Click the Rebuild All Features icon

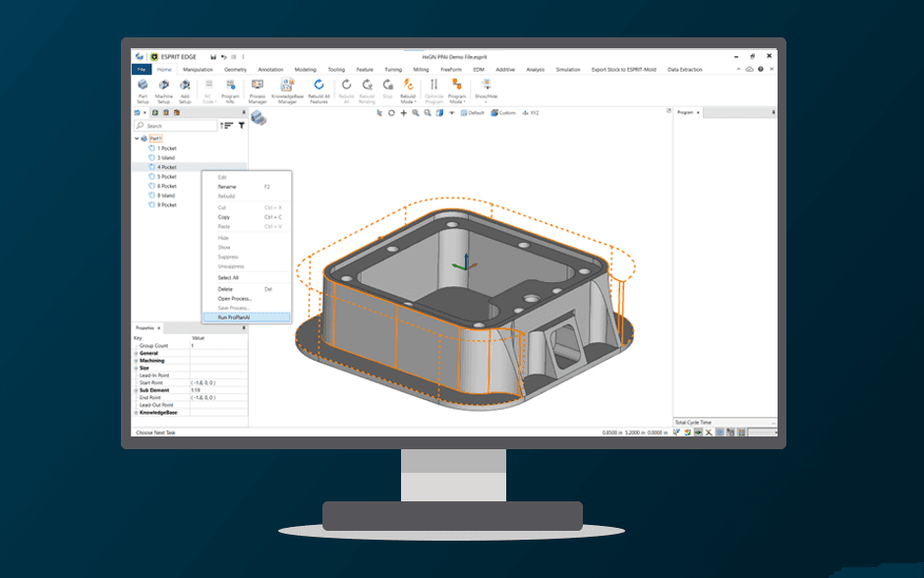(x=318, y=90)
